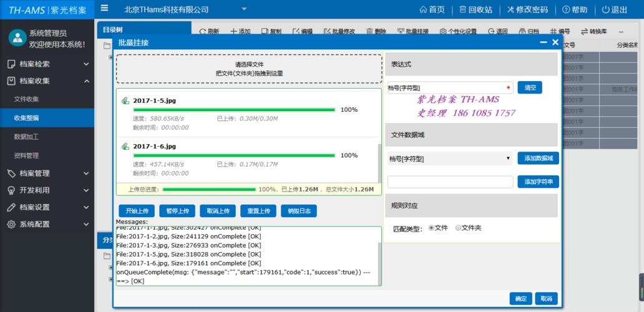Expand the upper plus node in lower-left tree
The height and width of the screenshot is (312, 644).
click(x=110, y=267)
